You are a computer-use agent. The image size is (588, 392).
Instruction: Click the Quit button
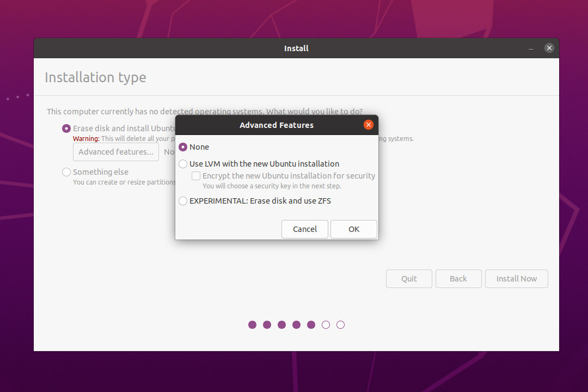[409, 279]
